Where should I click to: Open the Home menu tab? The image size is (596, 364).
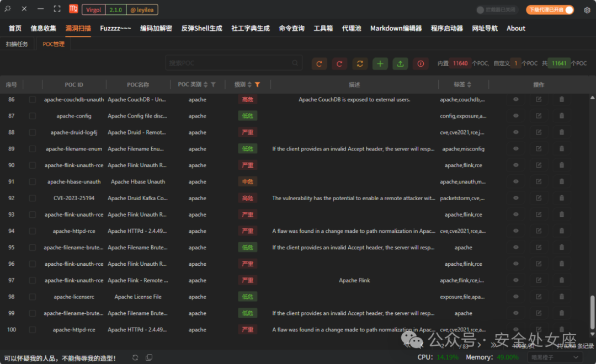coord(15,28)
